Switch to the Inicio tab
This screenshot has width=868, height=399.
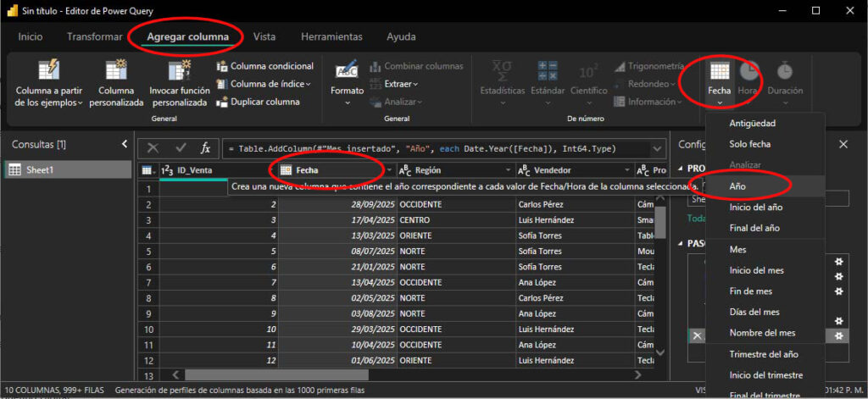[30, 37]
